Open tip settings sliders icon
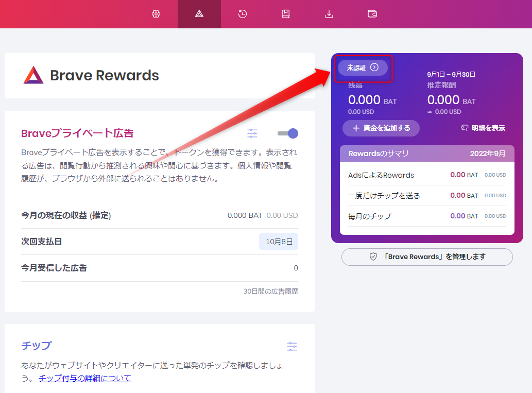532x393 pixels. coord(292,346)
